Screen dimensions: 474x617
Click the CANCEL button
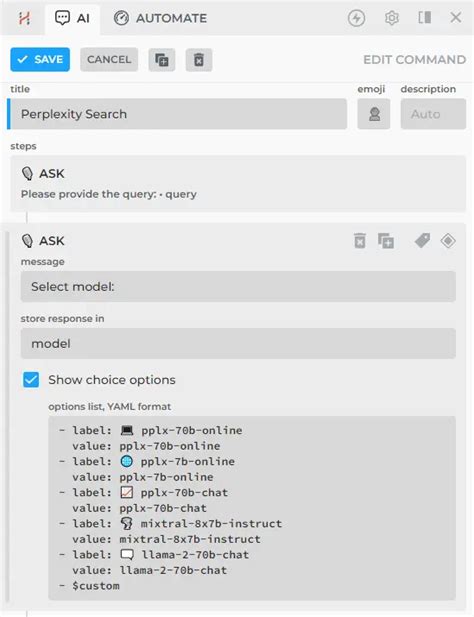click(109, 59)
